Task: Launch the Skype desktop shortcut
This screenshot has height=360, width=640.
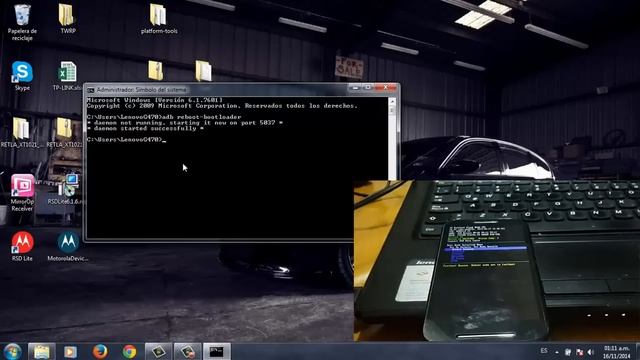Action: click(x=22, y=76)
